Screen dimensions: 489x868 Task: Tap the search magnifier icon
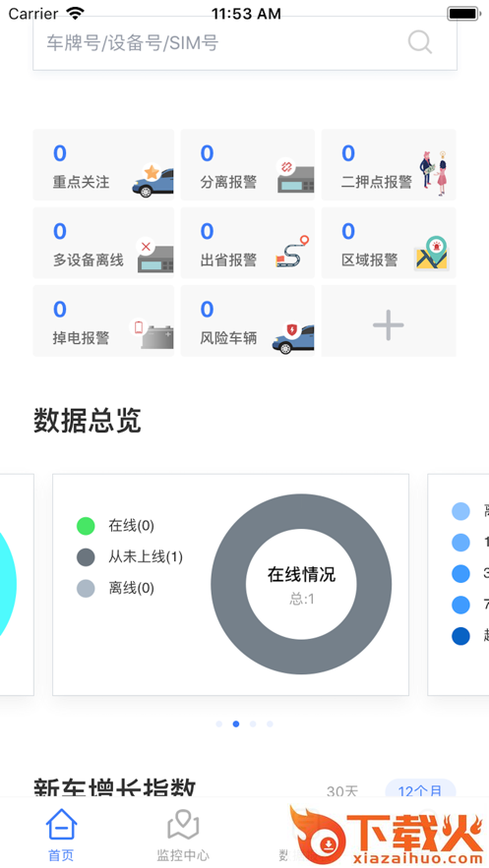coord(420,42)
